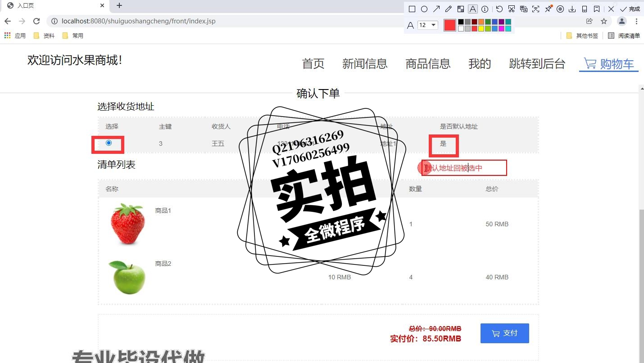Click inside the red annotation text box
This screenshot has height=363, width=644.
(x=464, y=168)
